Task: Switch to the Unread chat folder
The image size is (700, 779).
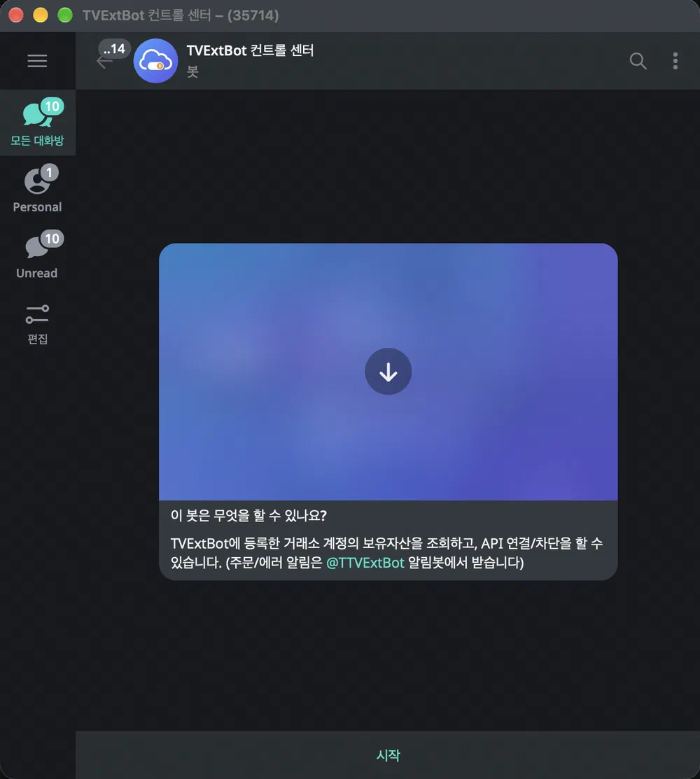Action: pos(38,255)
